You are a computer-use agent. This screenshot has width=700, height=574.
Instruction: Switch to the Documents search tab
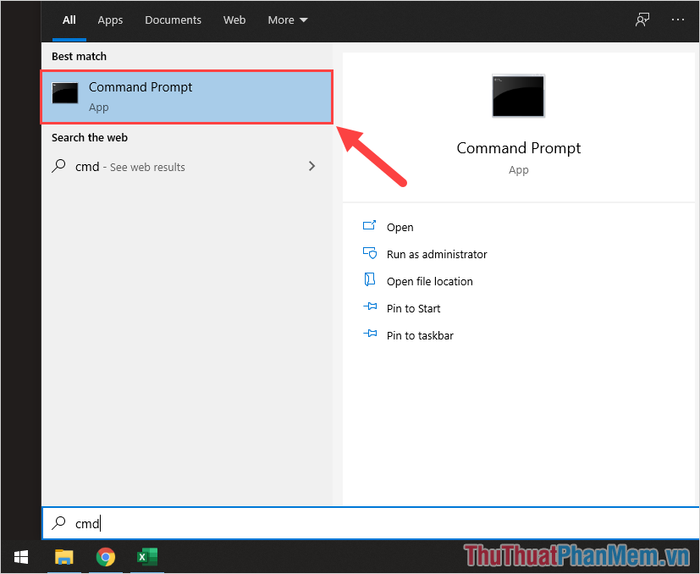[173, 20]
